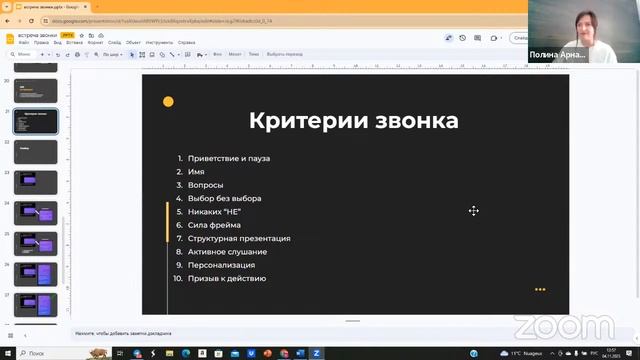Select slide 24 thumbnail in the filmstrip
The width and height of the screenshot is (640, 360).
tap(36, 213)
